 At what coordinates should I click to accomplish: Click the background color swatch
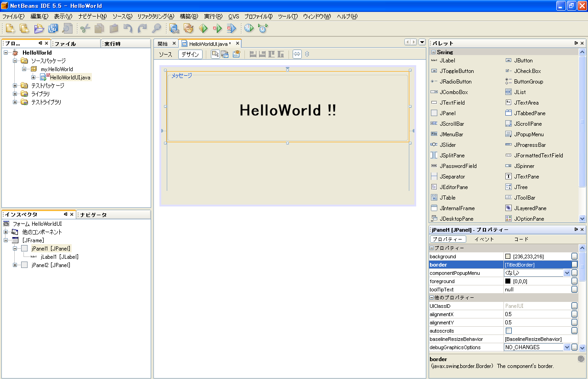(x=508, y=256)
